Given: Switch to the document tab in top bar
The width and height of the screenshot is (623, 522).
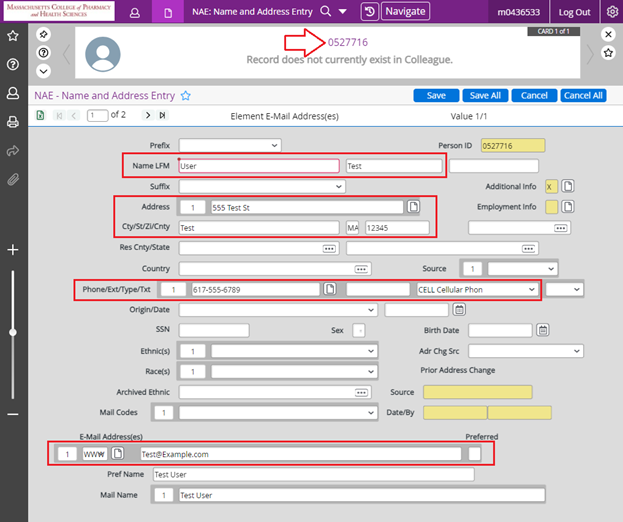Looking at the screenshot, I should [168, 12].
